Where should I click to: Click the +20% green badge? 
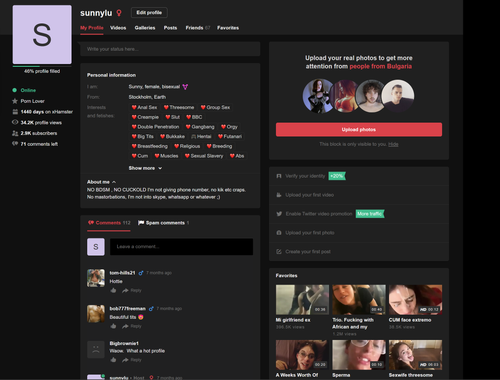[337, 176]
